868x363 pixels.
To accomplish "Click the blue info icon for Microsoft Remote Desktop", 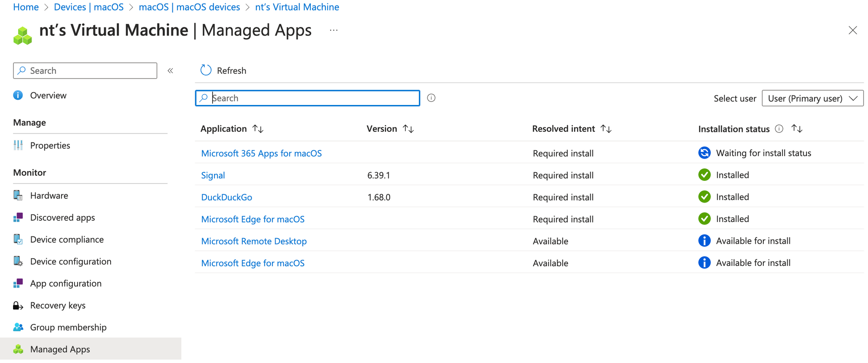I will tap(704, 240).
